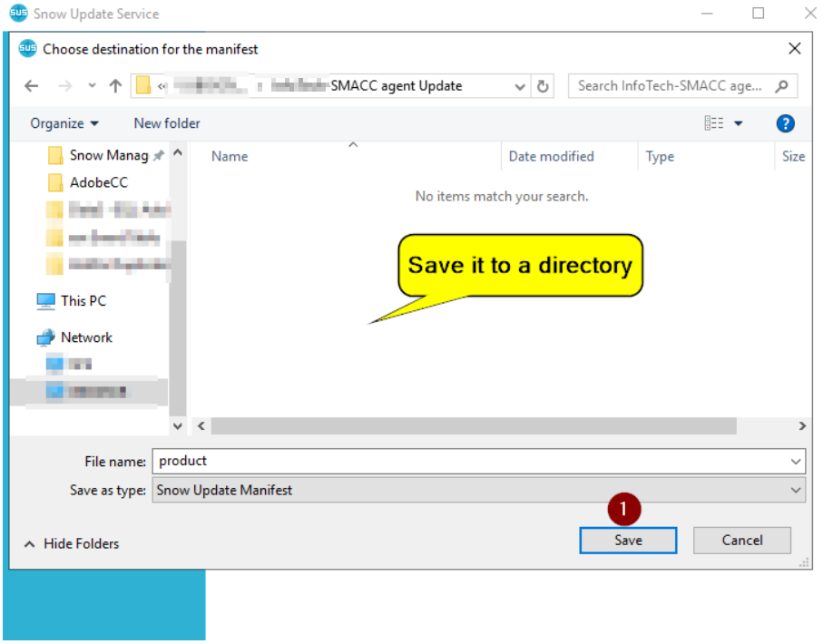This screenshot has height=644, width=833.
Task: Create a New folder
Action: click(x=167, y=123)
